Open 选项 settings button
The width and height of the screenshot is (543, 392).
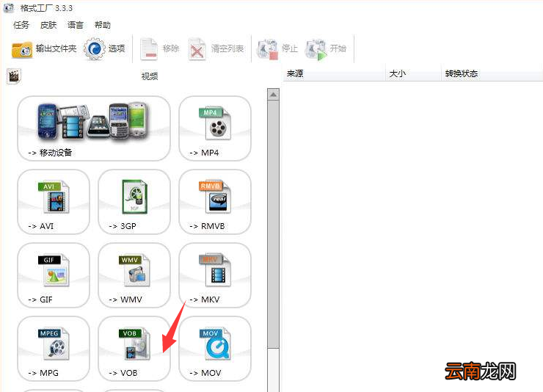click(105, 49)
